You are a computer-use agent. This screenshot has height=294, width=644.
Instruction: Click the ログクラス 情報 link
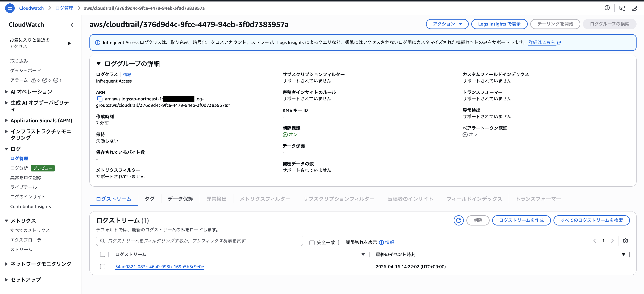click(x=127, y=74)
